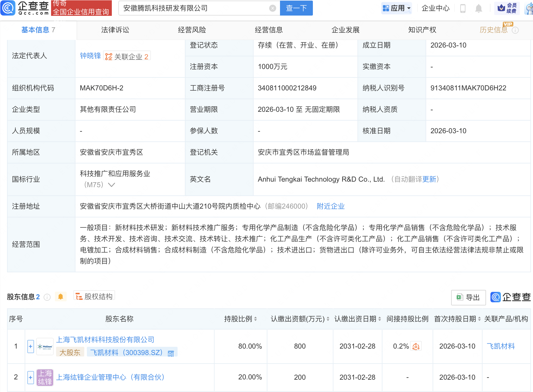Viewport: 533px width, 392px height.
Task: Click the 企查查 logo at top left
Action: (x=25, y=8)
